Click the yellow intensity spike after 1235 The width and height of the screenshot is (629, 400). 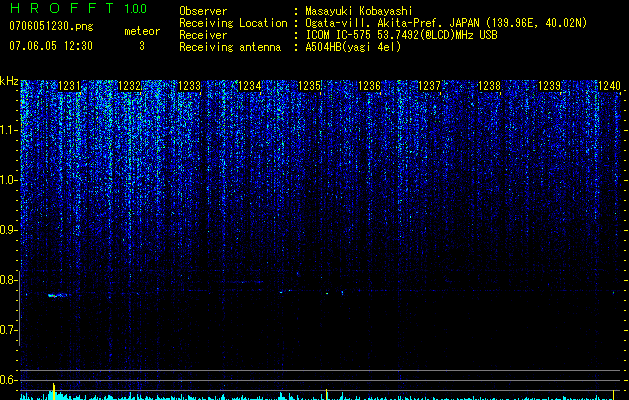(x=327, y=394)
